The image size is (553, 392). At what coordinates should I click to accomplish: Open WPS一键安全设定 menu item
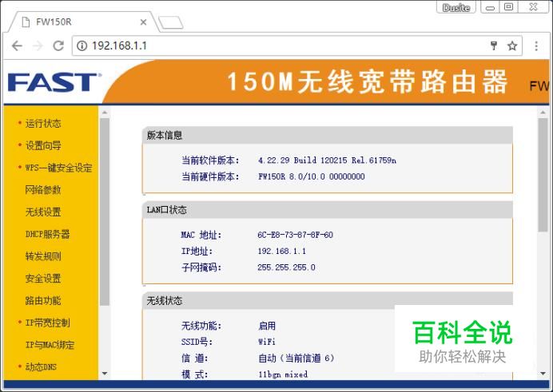58,168
